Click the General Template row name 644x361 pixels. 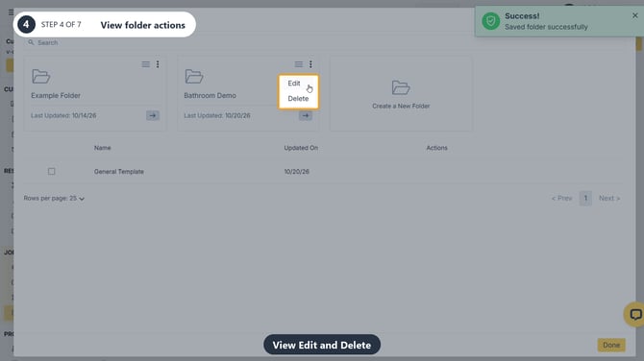click(x=119, y=172)
